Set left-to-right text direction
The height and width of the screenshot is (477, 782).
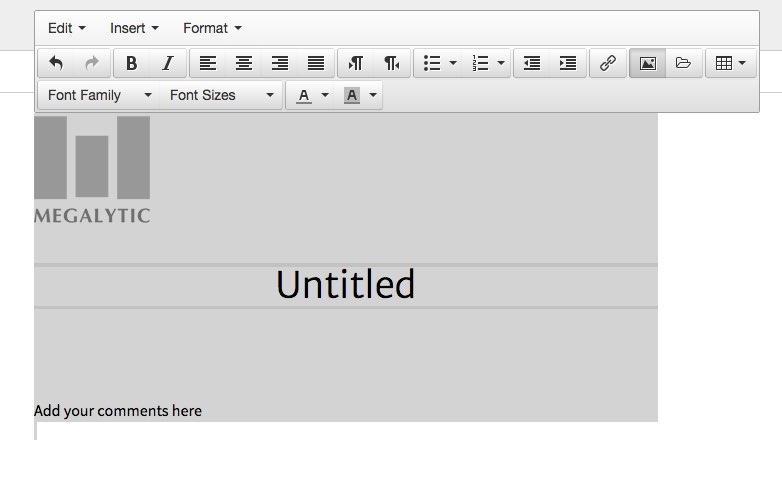click(x=355, y=63)
